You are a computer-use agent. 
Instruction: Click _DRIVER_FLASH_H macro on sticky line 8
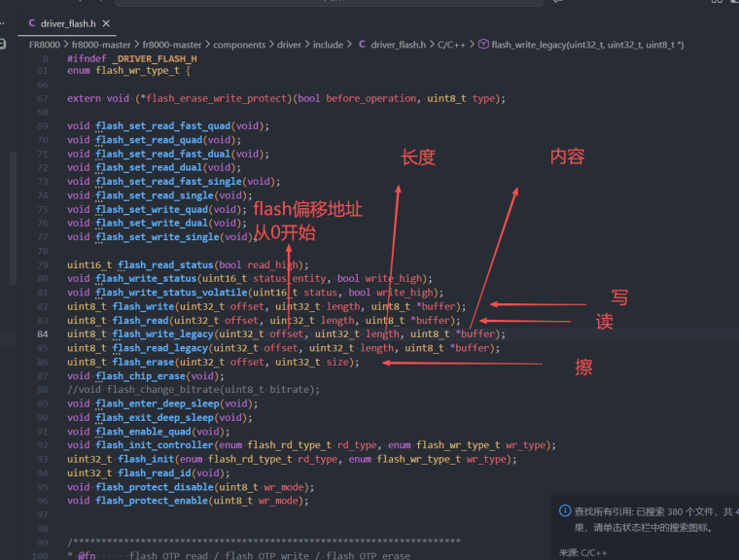[155, 59]
